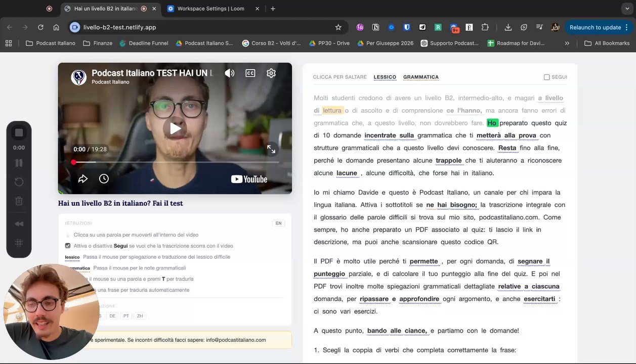Show more bookmarks chevron

pos(567,43)
